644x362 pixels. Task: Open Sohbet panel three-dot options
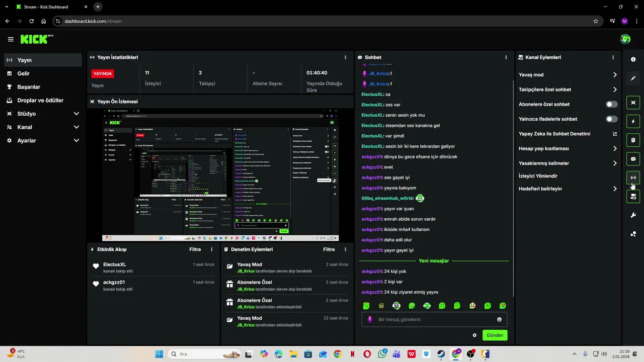pyautogui.click(x=506, y=57)
